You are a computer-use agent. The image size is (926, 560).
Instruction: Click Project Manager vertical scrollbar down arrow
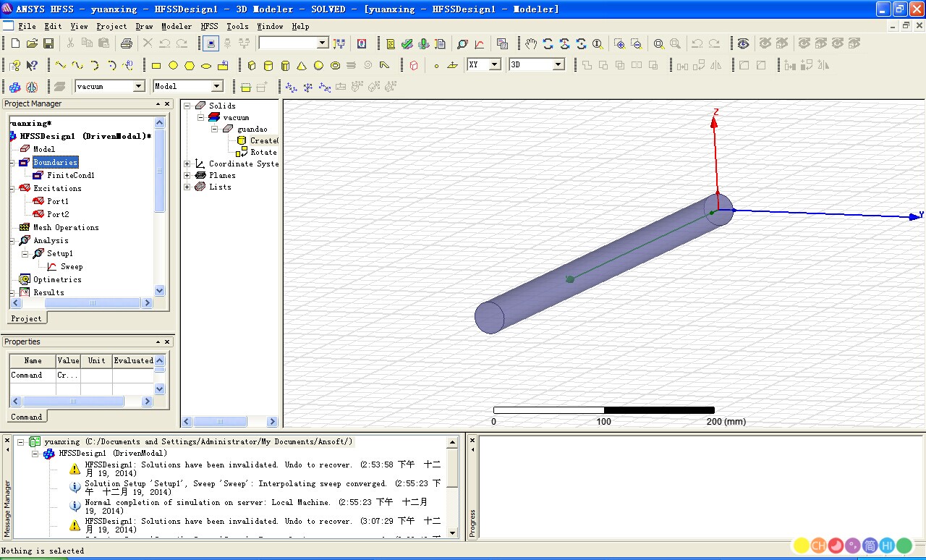click(x=160, y=291)
